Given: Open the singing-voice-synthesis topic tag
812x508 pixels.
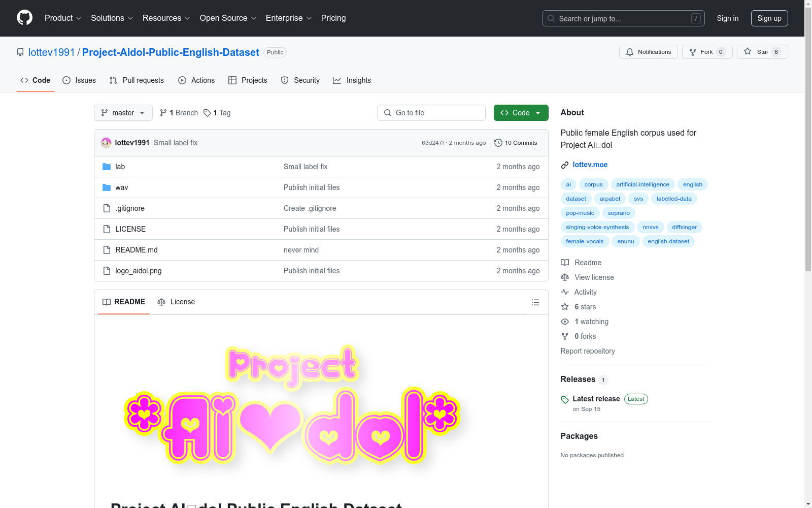Looking at the screenshot, I should (597, 227).
